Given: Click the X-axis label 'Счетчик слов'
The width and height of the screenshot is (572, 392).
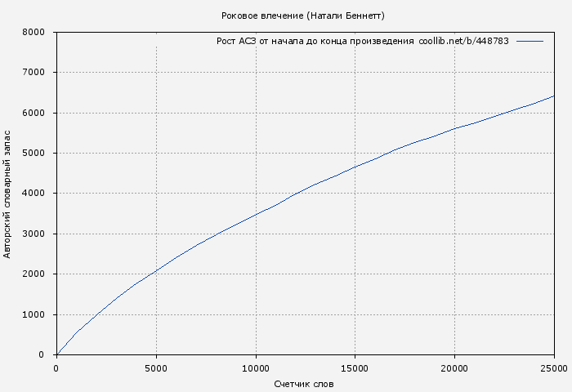Looking at the screenshot, I should pos(304,384).
